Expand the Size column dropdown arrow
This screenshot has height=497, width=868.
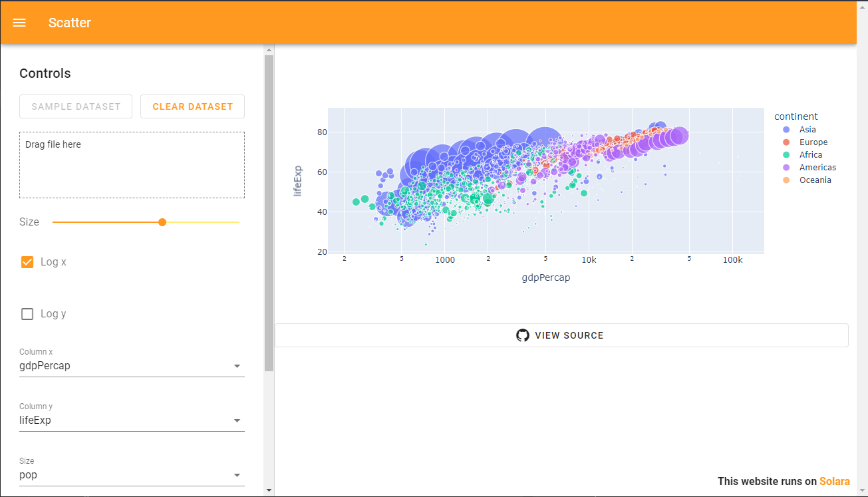(x=237, y=475)
